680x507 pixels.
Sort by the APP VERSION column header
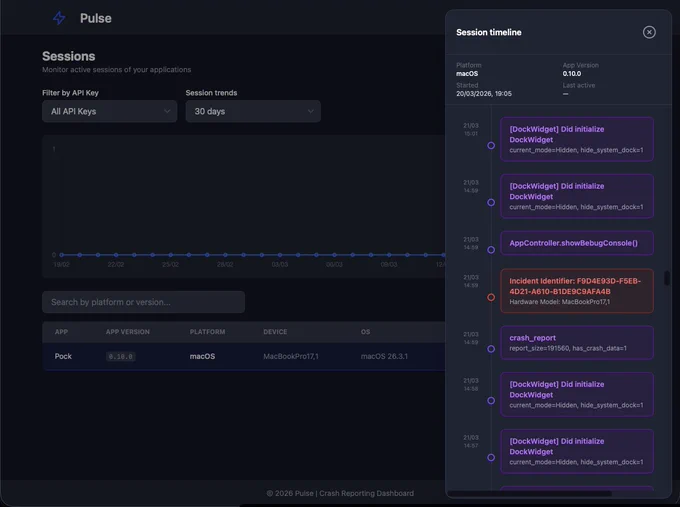(x=128, y=332)
